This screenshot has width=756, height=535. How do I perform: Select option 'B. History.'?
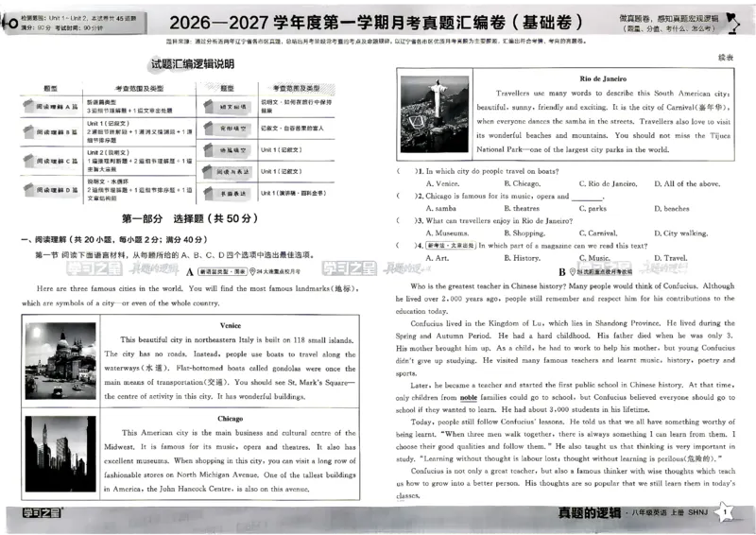(523, 258)
